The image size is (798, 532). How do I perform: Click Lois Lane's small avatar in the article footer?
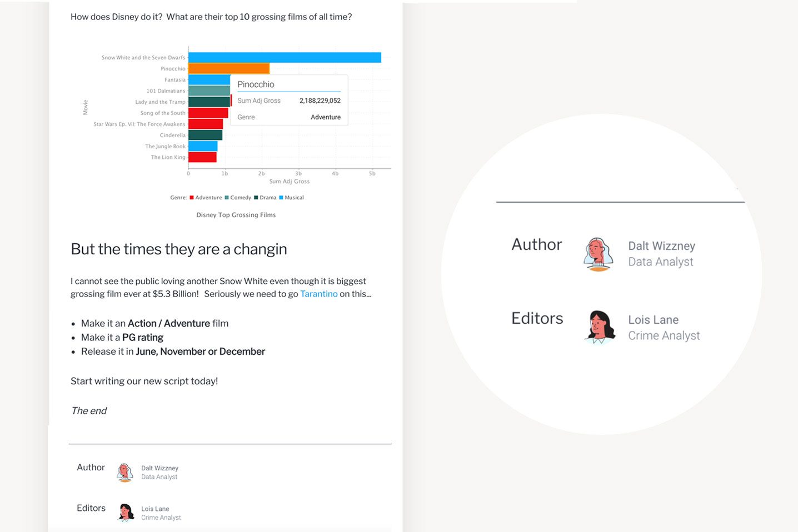(x=126, y=513)
